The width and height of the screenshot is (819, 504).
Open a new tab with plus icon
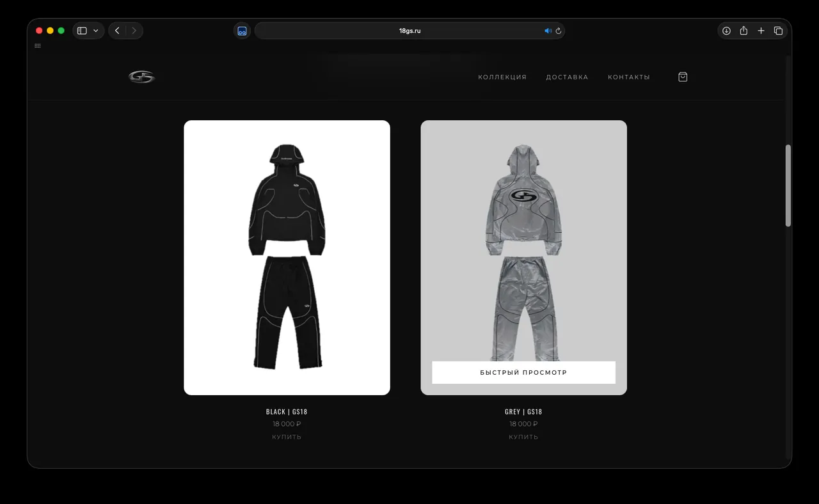[761, 31]
